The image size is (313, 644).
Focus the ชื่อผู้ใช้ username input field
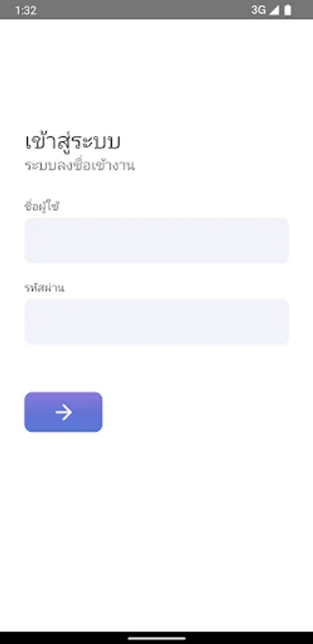(x=156, y=240)
